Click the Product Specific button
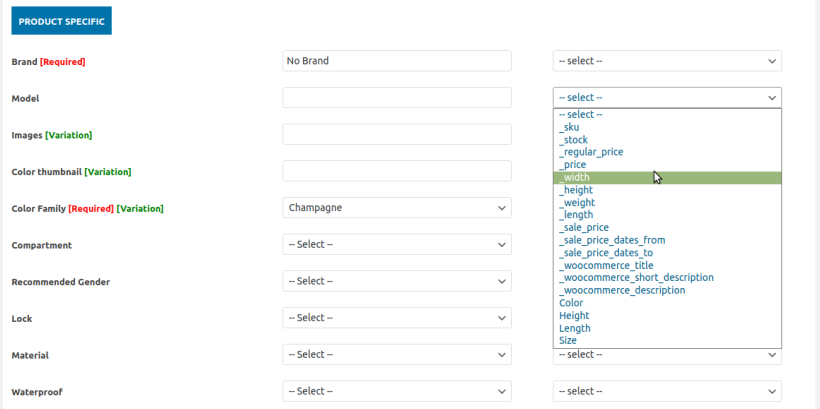 coord(61,20)
